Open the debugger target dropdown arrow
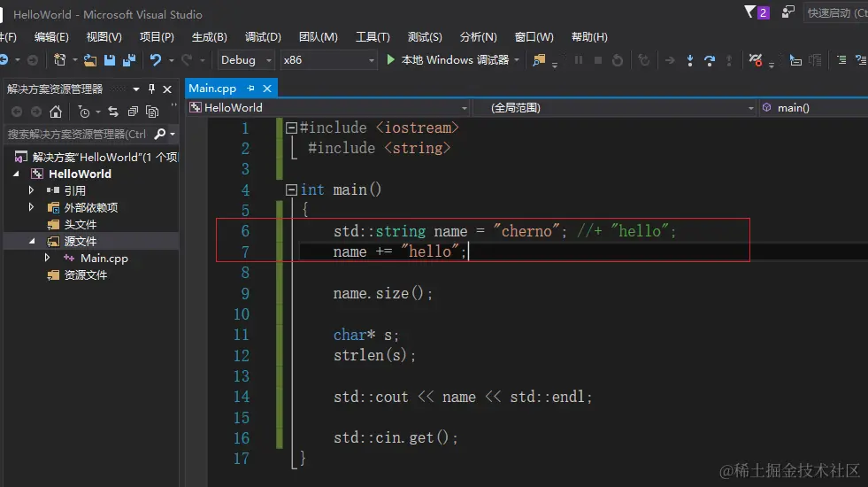This screenshot has width=868, height=487. (x=517, y=60)
